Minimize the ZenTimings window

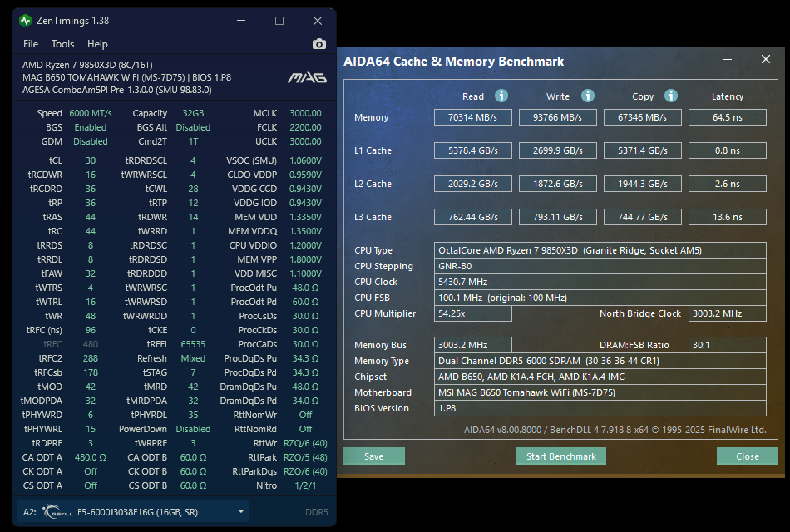pos(241,21)
